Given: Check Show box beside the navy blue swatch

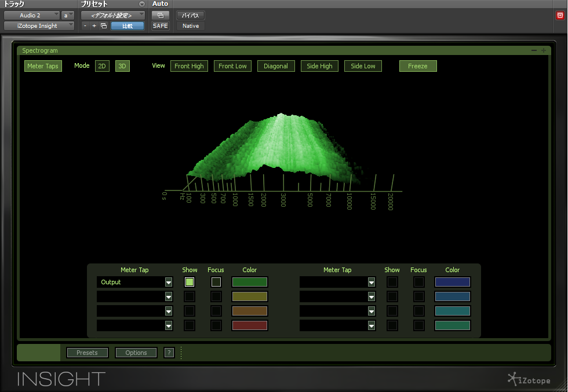Looking at the screenshot, I should click(392, 282).
